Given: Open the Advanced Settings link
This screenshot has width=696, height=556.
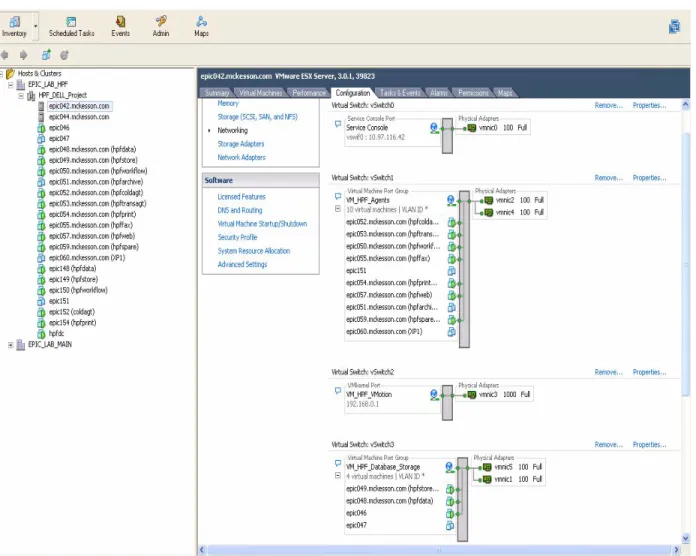Looking at the screenshot, I should (x=242, y=264).
